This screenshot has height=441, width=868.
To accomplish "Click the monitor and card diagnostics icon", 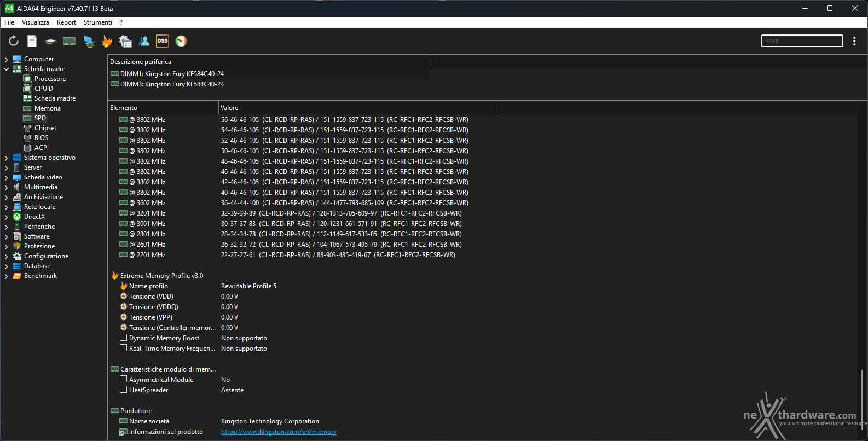I will pyautogui.click(x=88, y=41).
